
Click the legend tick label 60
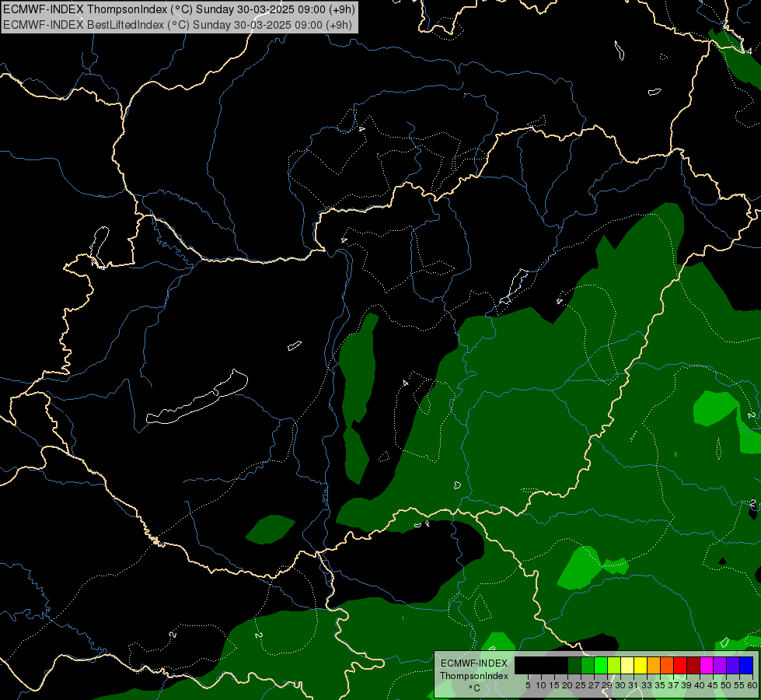pos(752,685)
